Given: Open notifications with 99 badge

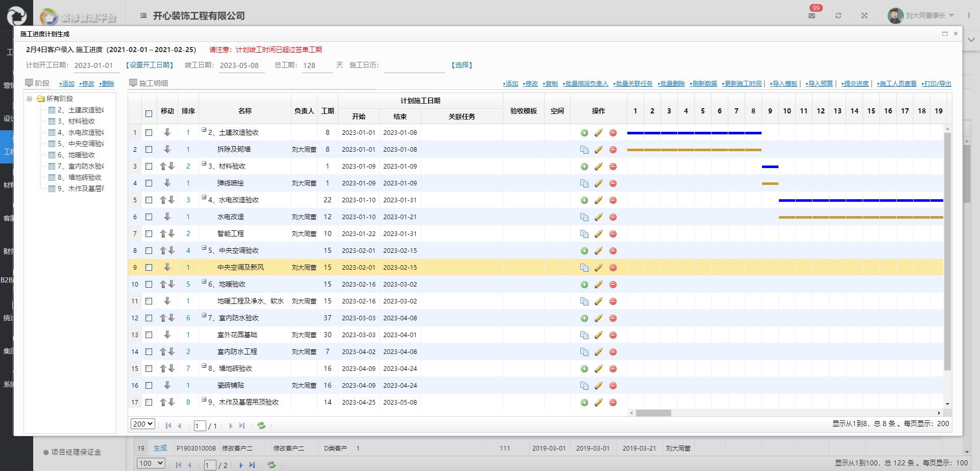Looking at the screenshot, I should [x=812, y=15].
